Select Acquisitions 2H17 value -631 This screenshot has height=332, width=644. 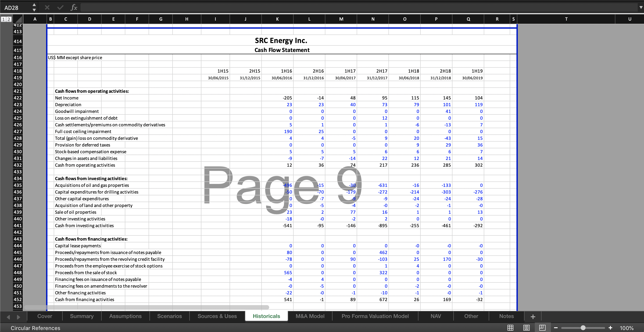(x=373, y=185)
